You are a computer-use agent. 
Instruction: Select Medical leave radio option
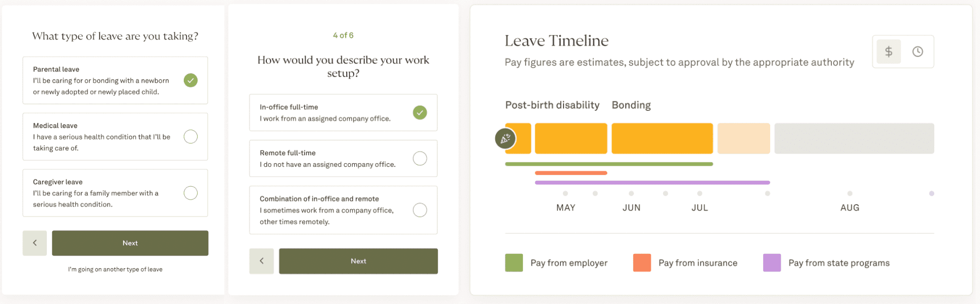[191, 137]
